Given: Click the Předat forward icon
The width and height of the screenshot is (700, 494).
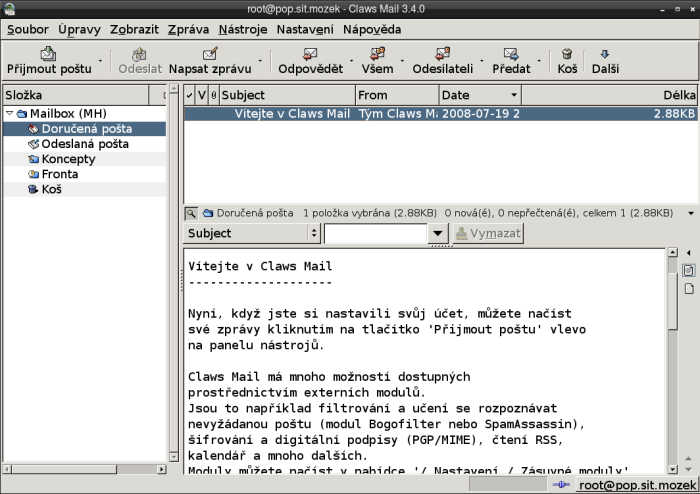Looking at the screenshot, I should 511,54.
